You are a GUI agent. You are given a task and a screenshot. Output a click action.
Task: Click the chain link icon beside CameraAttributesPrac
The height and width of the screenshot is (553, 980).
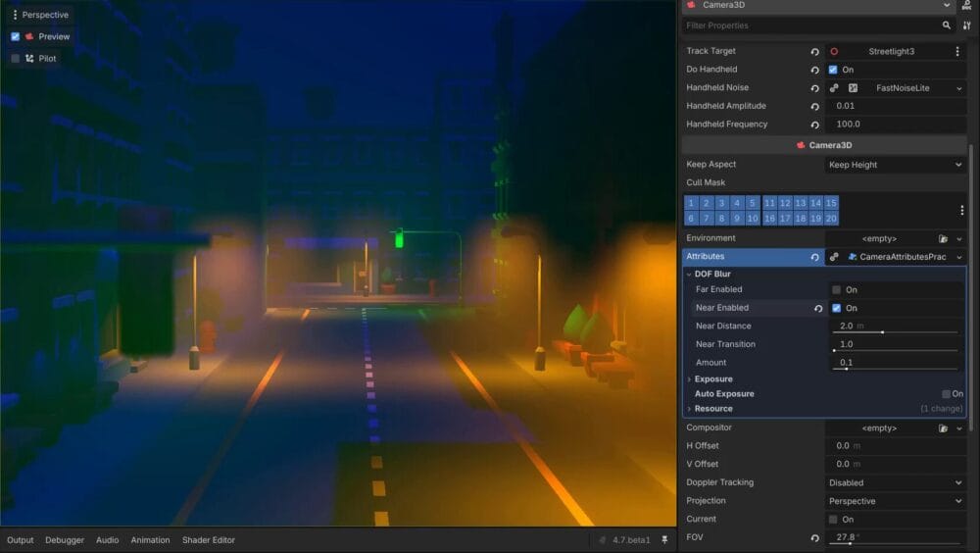tap(834, 257)
